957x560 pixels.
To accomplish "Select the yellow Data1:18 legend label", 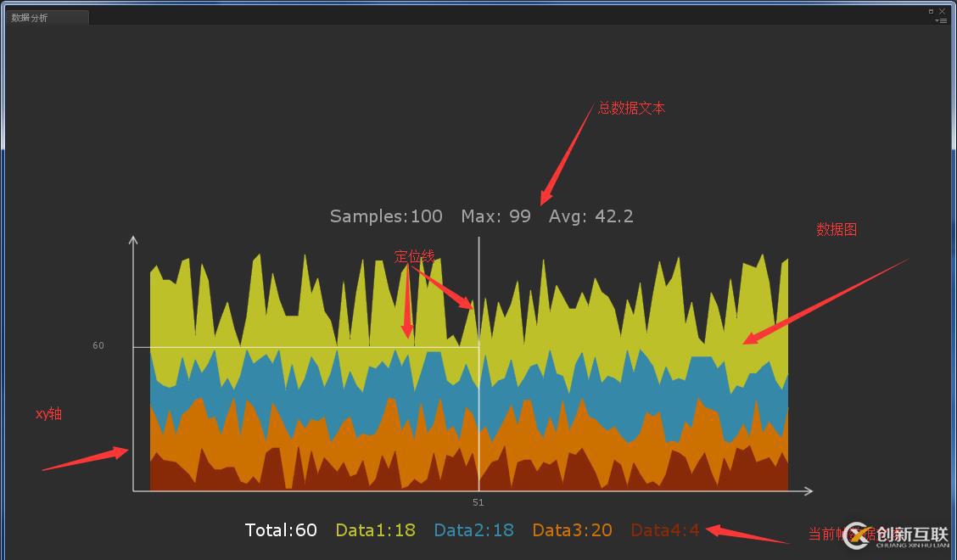I will click(375, 530).
